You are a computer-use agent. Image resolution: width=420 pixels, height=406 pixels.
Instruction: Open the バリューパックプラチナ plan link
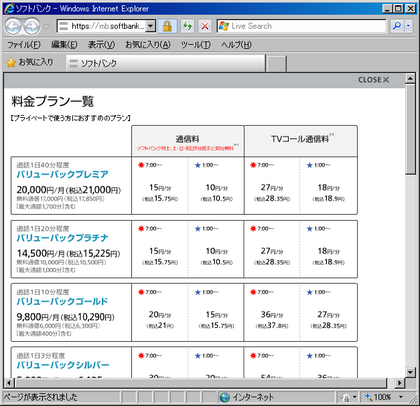tap(63, 238)
